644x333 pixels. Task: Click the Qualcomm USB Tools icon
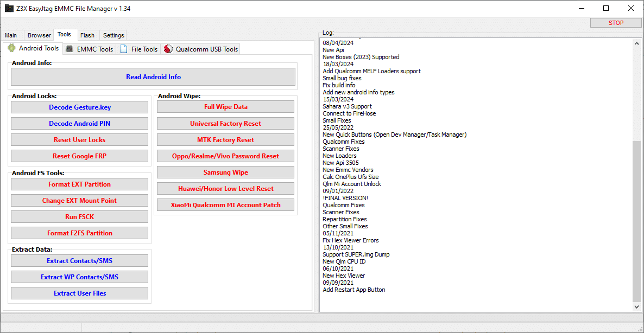click(x=168, y=49)
